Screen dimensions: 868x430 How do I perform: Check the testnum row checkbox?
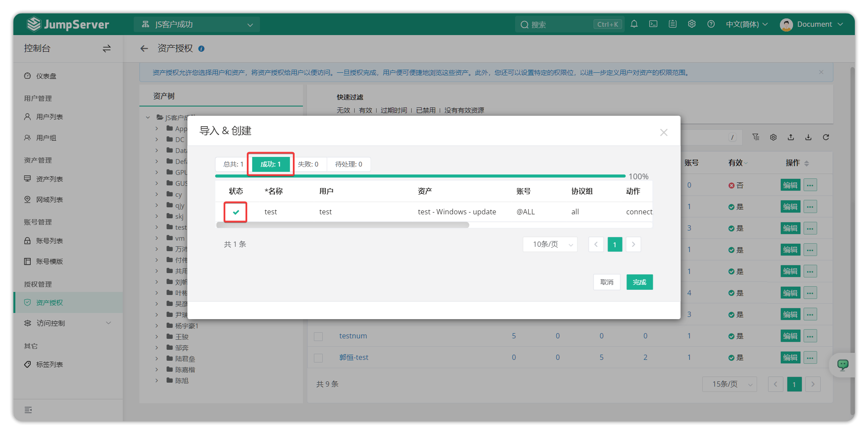(x=318, y=336)
